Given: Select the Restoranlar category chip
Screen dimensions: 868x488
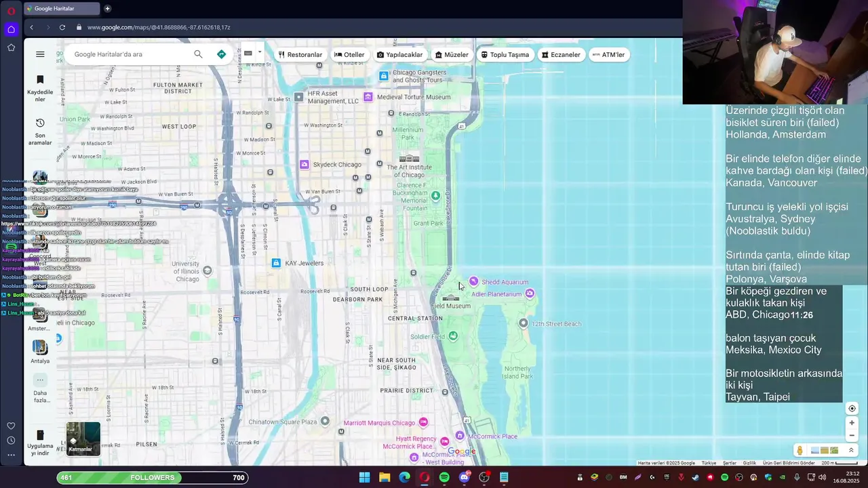Looking at the screenshot, I should coord(300,55).
